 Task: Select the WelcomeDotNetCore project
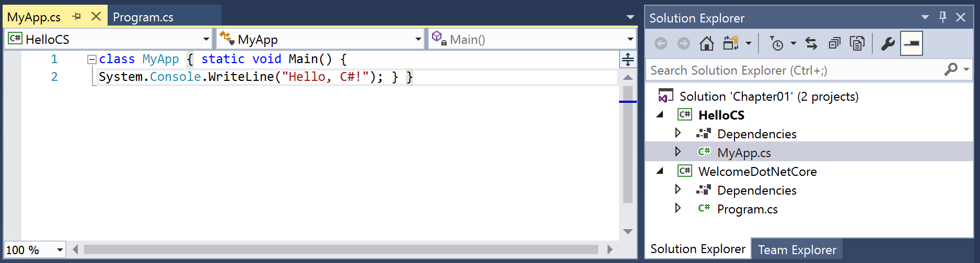757,172
